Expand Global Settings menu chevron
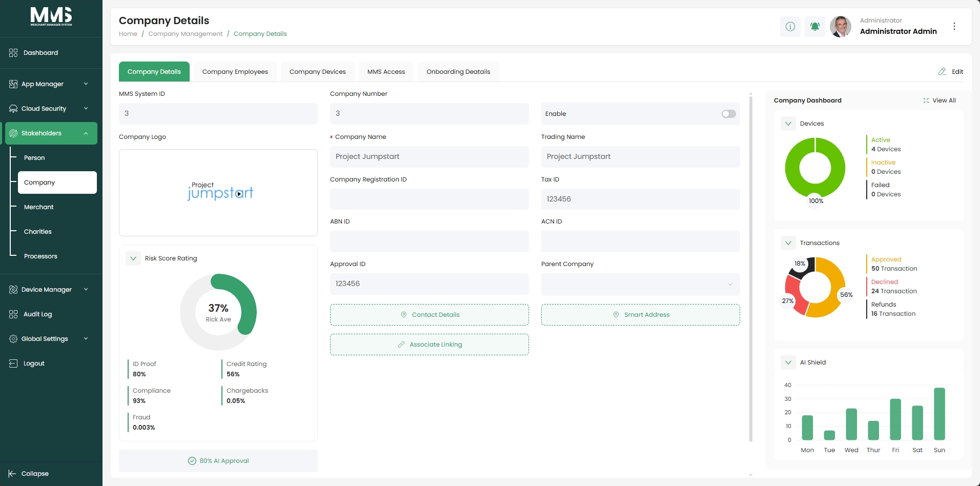Image resolution: width=980 pixels, height=486 pixels. [x=86, y=339]
